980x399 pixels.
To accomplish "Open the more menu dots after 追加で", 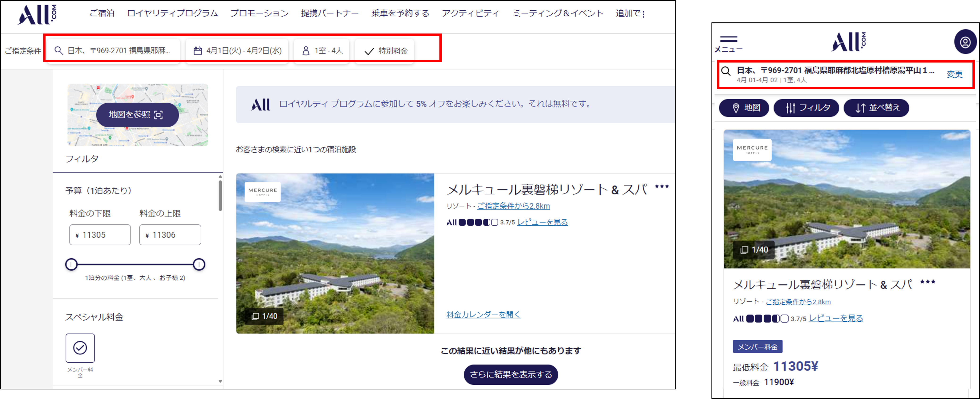I will 643,14.
